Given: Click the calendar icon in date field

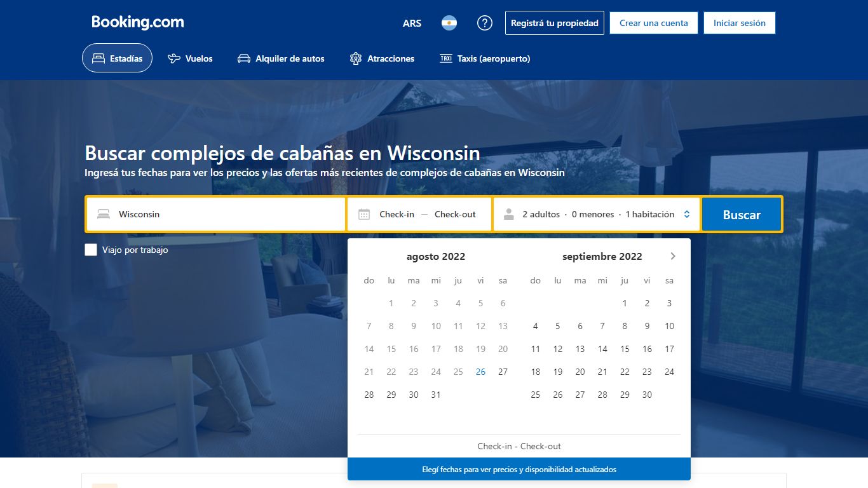Looking at the screenshot, I should (x=364, y=214).
